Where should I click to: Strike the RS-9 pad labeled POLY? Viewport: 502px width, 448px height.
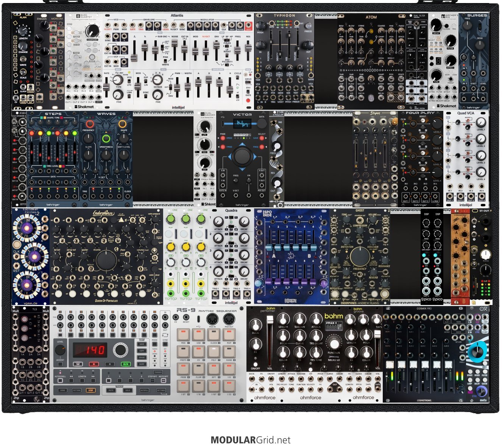[x=214, y=352]
